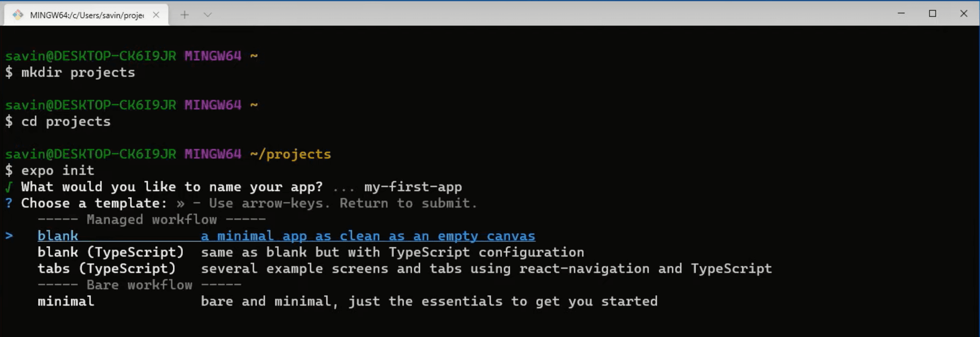Viewport: 980px width, 337px height.
Task: Select the tabs (TypeScript) template
Action: tap(107, 268)
